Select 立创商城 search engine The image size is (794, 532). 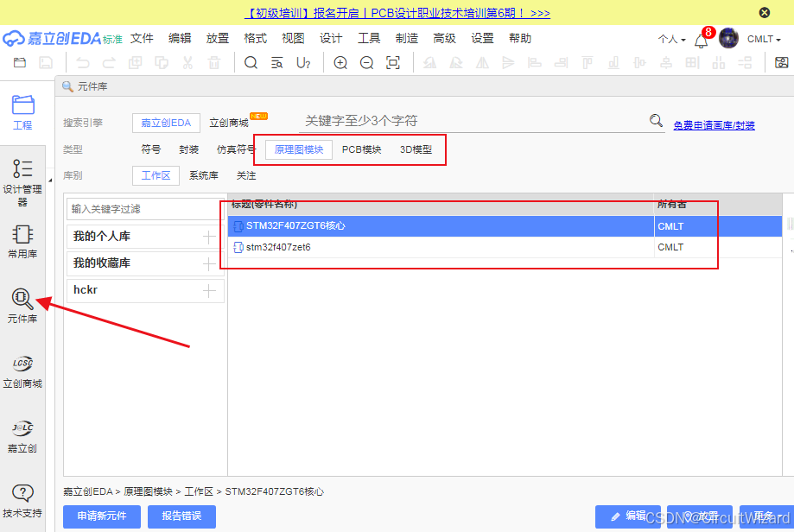click(x=229, y=123)
